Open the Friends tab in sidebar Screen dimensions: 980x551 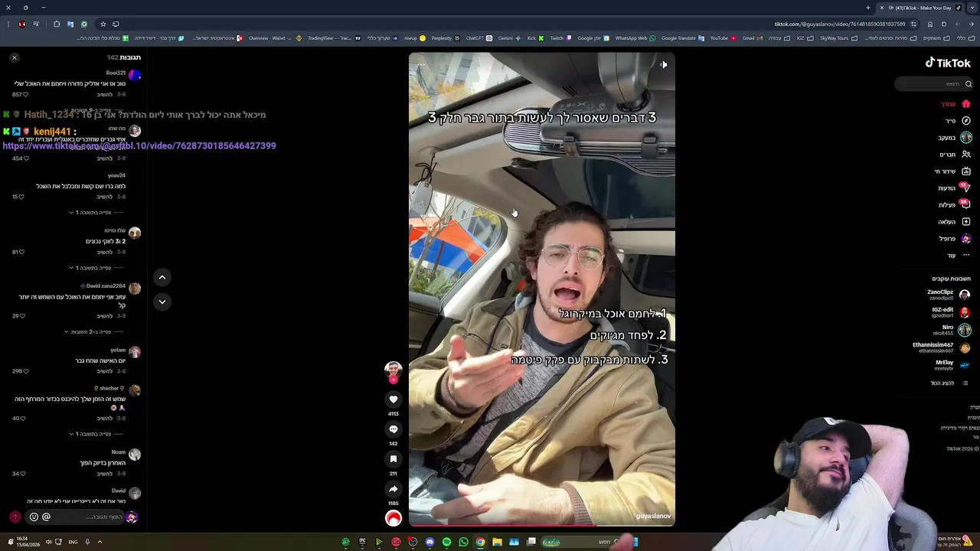(955, 155)
